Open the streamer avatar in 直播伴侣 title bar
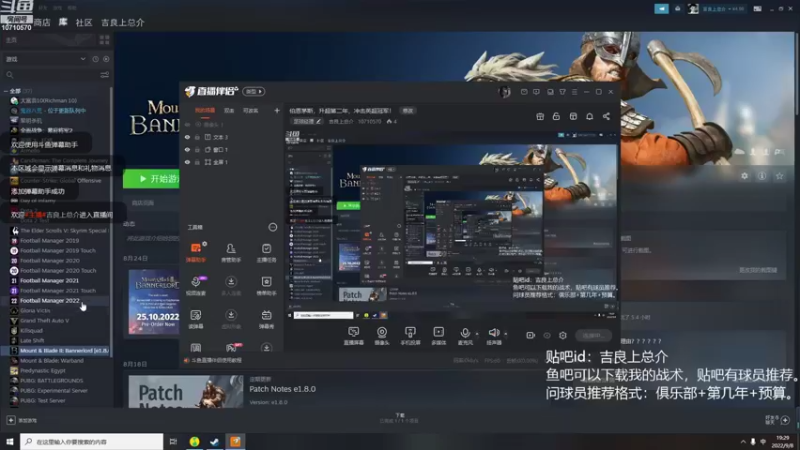 [x=505, y=92]
